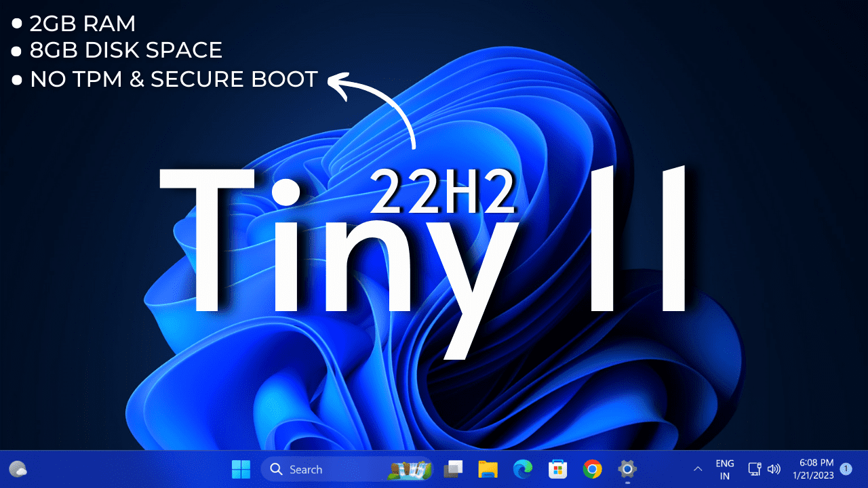Open notification badge showing 1
Screen dimensions: 868x488
point(846,468)
